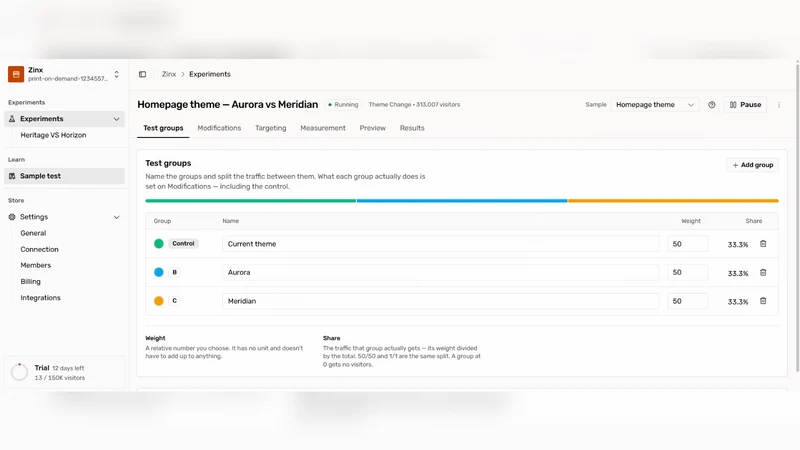Viewport: 800px width, 450px height.
Task: Switch to the Modifications tab
Action: click(x=219, y=128)
